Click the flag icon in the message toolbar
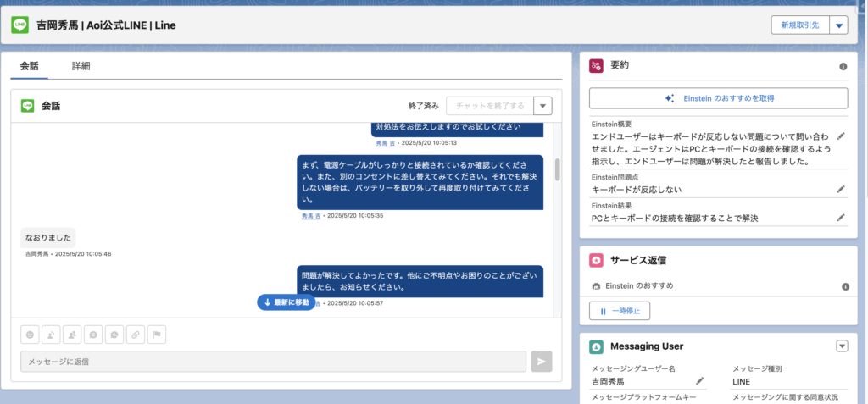This screenshot has width=868, height=404. (x=156, y=335)
